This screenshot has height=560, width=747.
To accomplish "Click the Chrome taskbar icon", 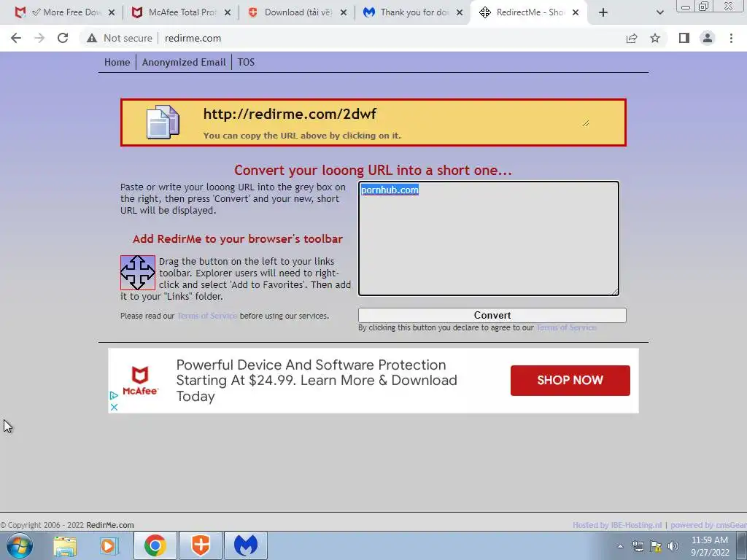I will coord(155,545).
